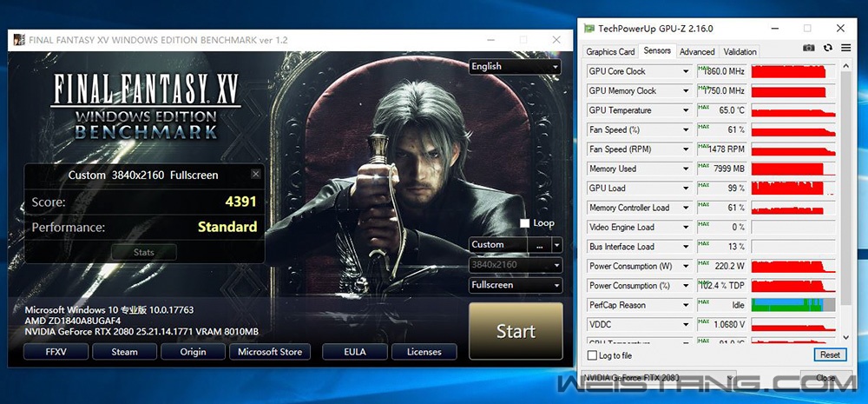Click the 220.2 W power value

click(x=730, y=266)
